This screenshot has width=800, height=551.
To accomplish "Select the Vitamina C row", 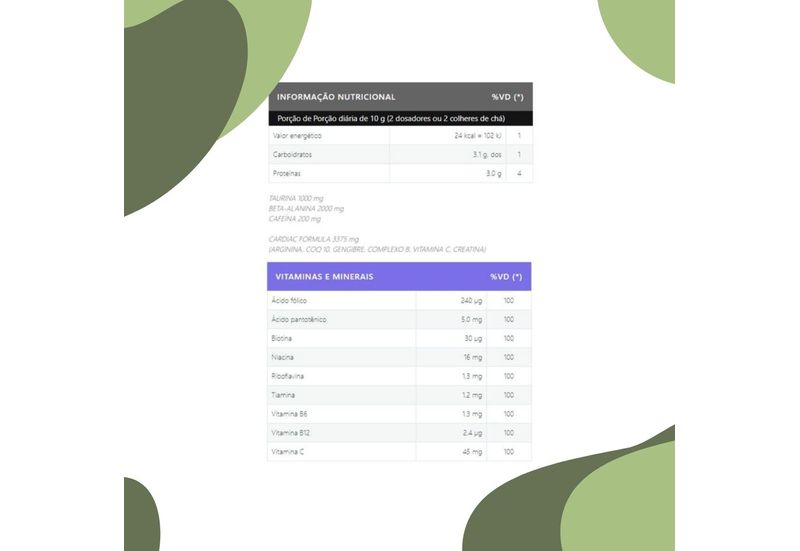I will click(x=399, y=452).
